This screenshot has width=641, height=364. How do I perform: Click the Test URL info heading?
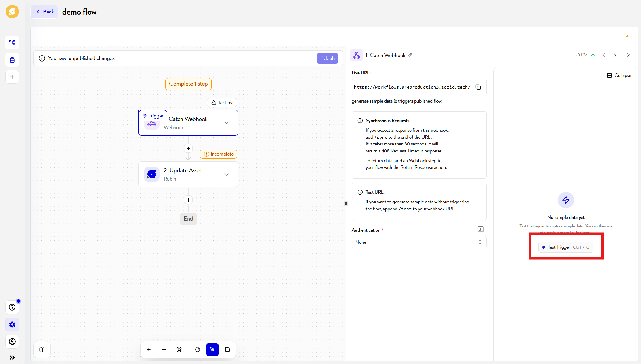tap(375, 192)
